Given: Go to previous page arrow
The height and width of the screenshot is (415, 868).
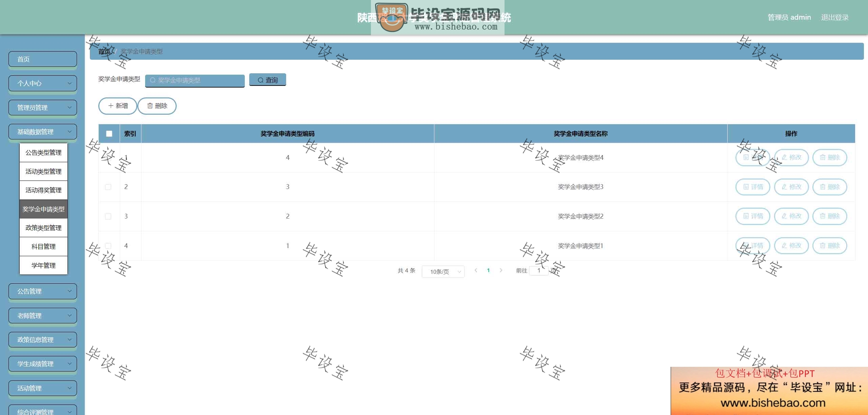Looking at the screenshot, I should [476, 270].
